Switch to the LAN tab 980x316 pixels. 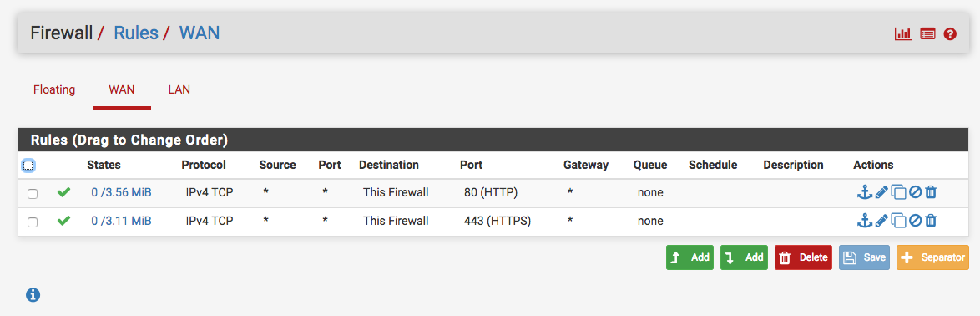179,89
